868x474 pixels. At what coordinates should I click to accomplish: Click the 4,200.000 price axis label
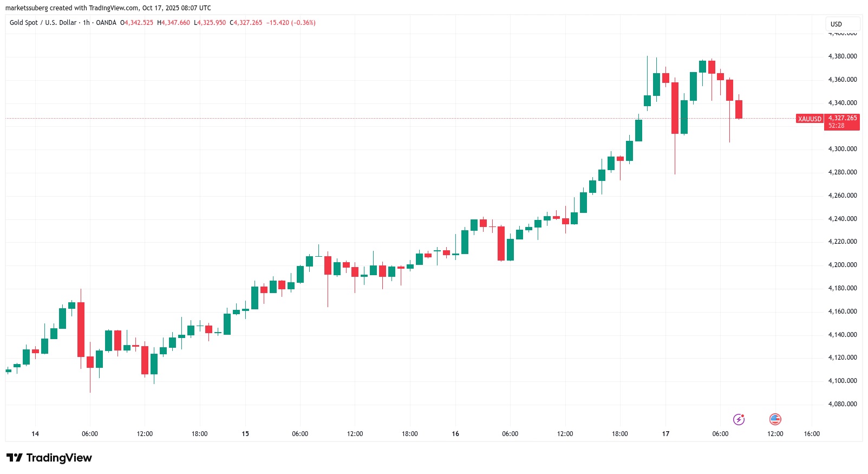843,265
